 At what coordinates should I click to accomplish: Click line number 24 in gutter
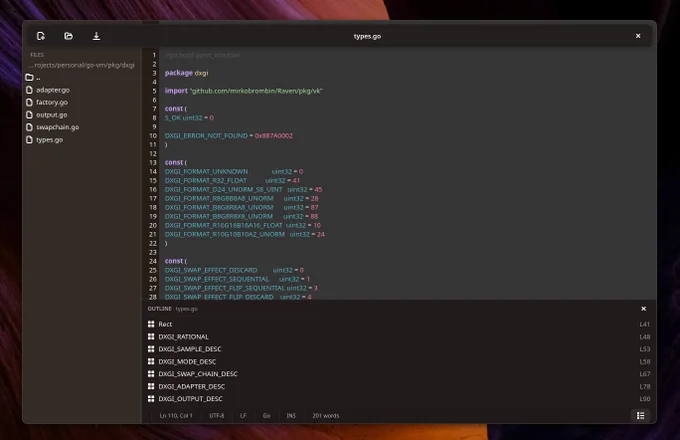153,261
